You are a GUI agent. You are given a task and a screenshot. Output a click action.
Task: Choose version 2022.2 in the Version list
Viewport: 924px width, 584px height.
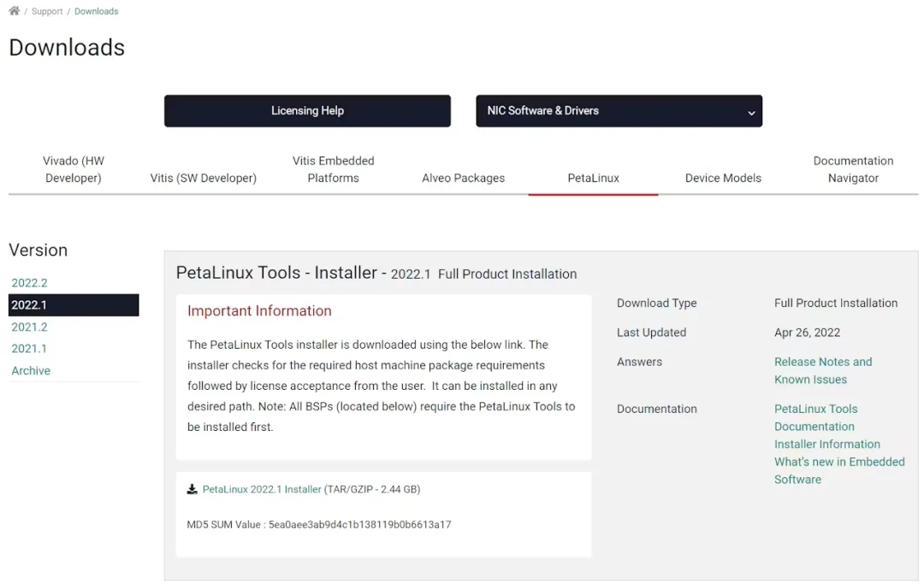tap(29, 282)
